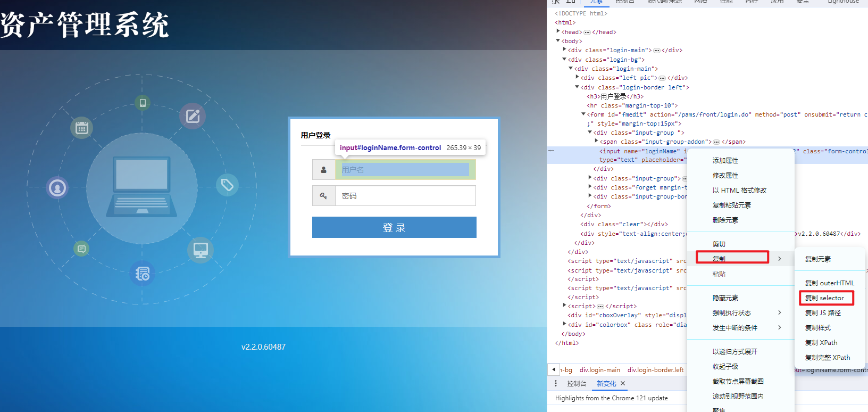Open the 复制 context menu entry
The height and width of the screenshot is (412, 868).
pyautogui.click(x=741, y=259)
